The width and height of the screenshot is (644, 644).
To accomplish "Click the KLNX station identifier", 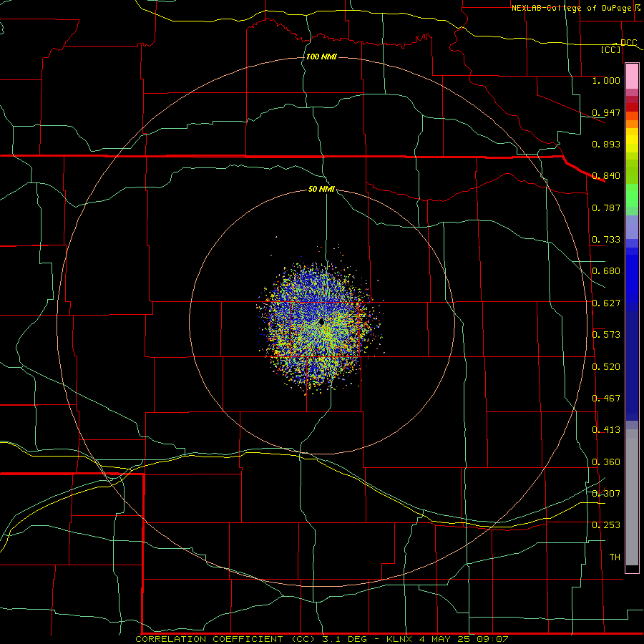I will [400, 639].
